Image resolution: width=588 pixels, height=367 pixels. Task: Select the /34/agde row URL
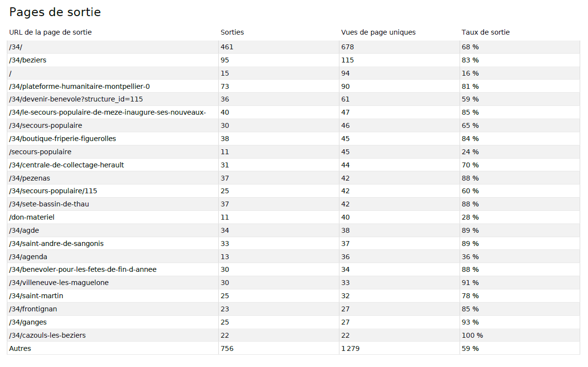[23, 230]
